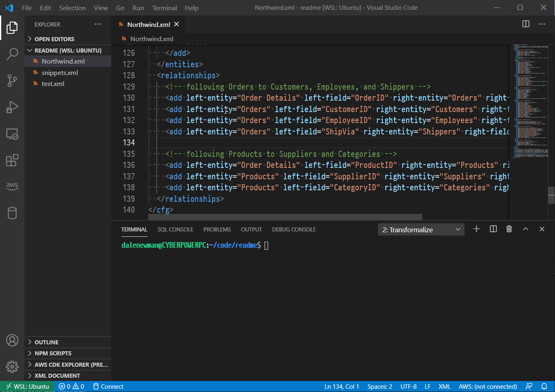Click the split editor right icon
Viewport: 555px width, 392px height.
click(x=526, y=24)
